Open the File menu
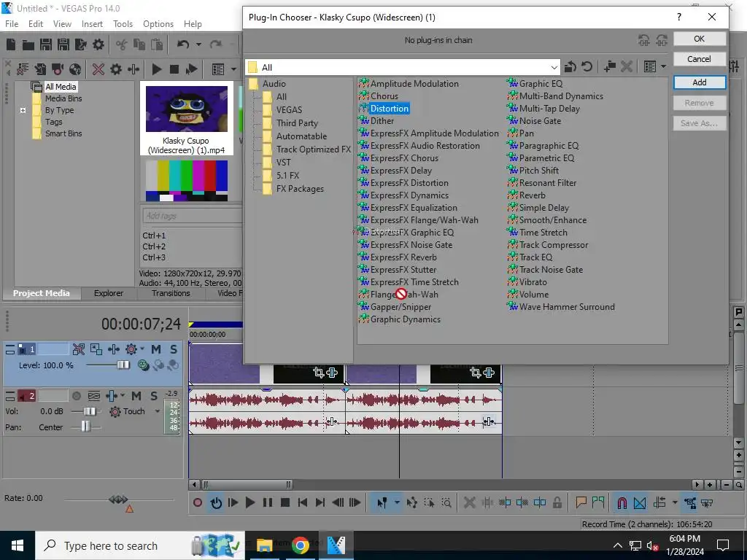 pos(12,24)
